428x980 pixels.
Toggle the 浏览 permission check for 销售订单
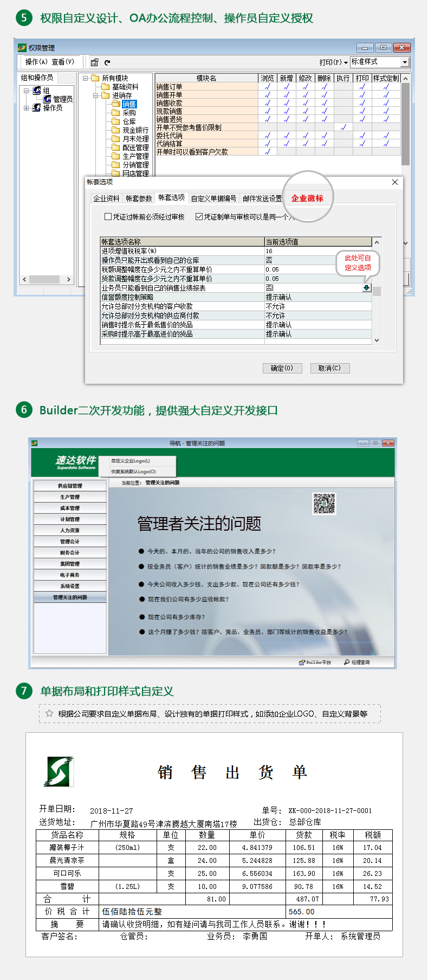coord(267,87)
